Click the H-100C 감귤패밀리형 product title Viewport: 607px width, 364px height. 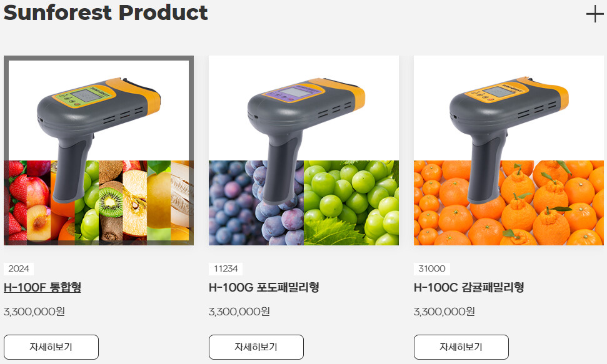(x=469, y=287)
